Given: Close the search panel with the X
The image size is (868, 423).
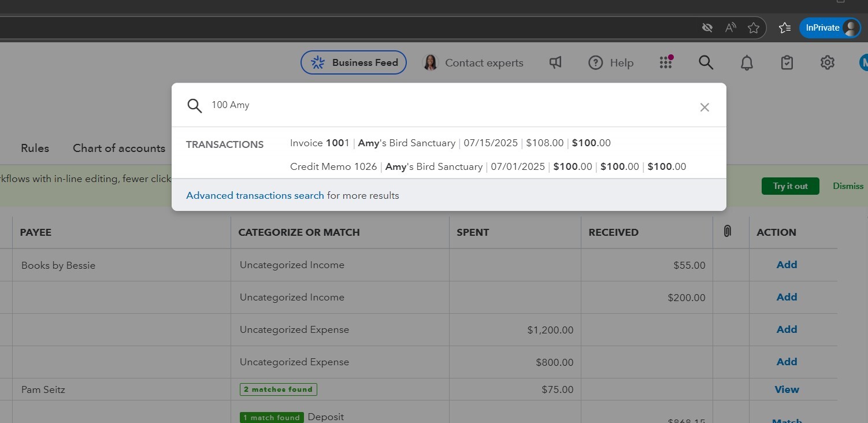Looking at the screenshot, I should [x=704, y=107].
